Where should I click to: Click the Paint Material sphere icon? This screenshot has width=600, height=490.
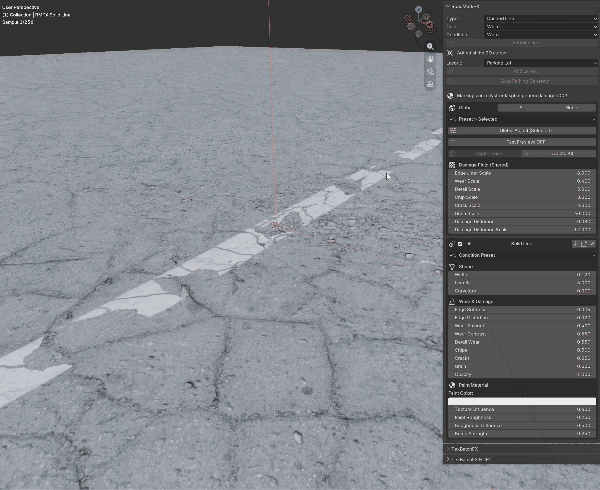point(452,385)
